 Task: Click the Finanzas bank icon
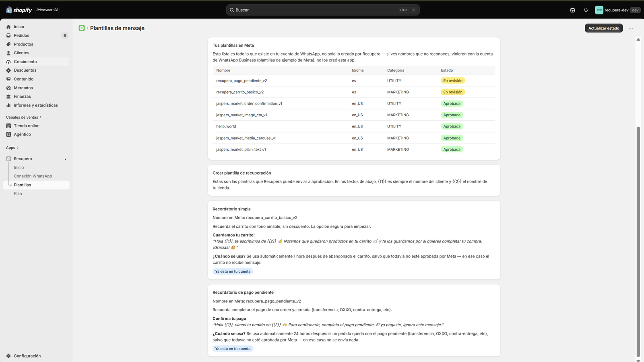point(8,97)
